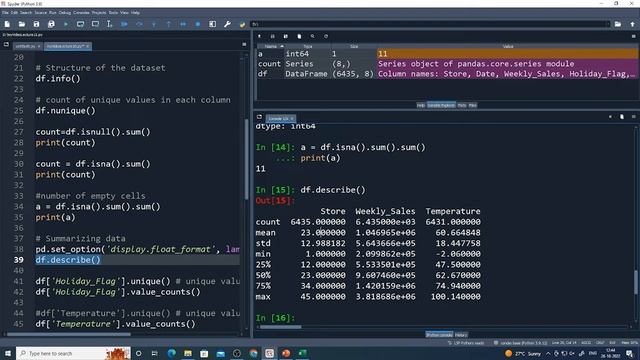Click the Save all files toolbar icon
Image resolution: width=640 pixels, height=360 pixels.
click(51, 24)
